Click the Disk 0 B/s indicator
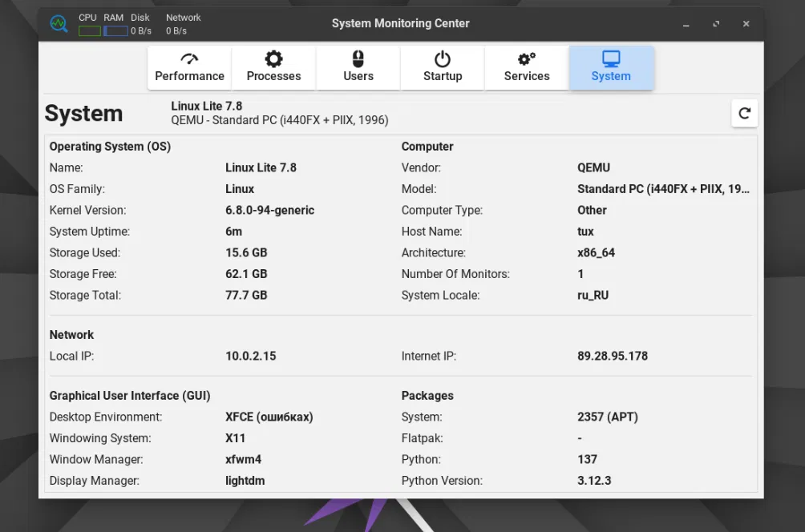 (140, 30)
